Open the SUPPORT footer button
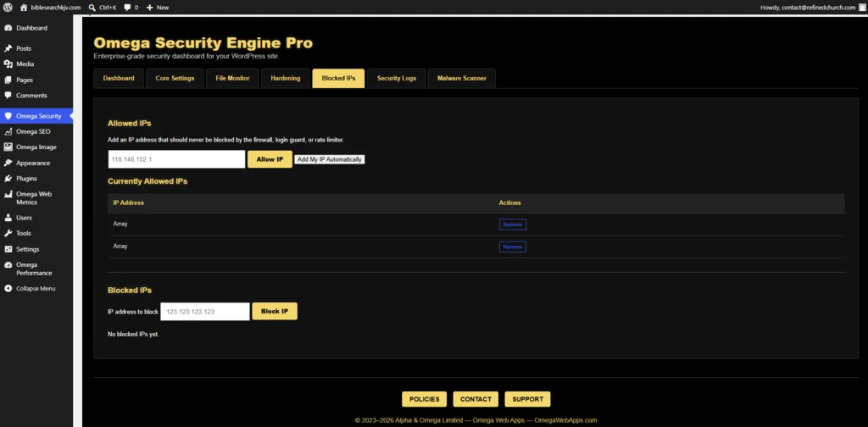Image resolution: width=868 pixels, height=427 pixels. click(x=527, y=399)
